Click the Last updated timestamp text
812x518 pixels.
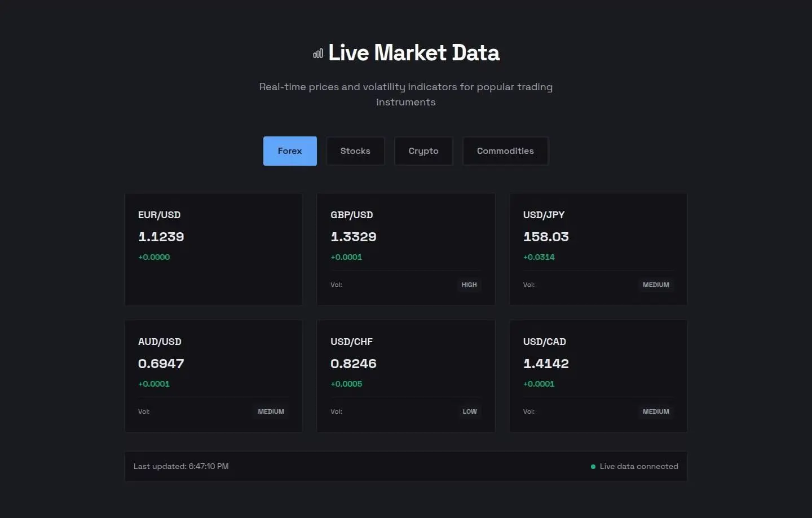click(x=181, y=467)
